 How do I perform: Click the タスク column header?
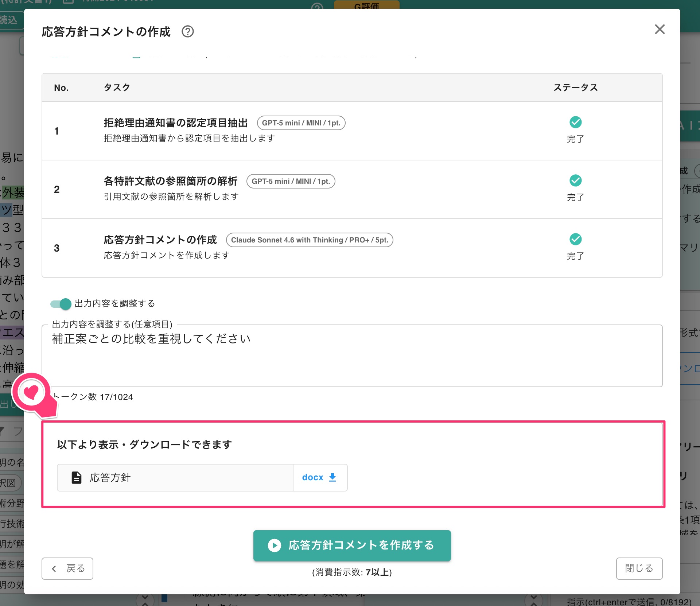pos(117,88)
